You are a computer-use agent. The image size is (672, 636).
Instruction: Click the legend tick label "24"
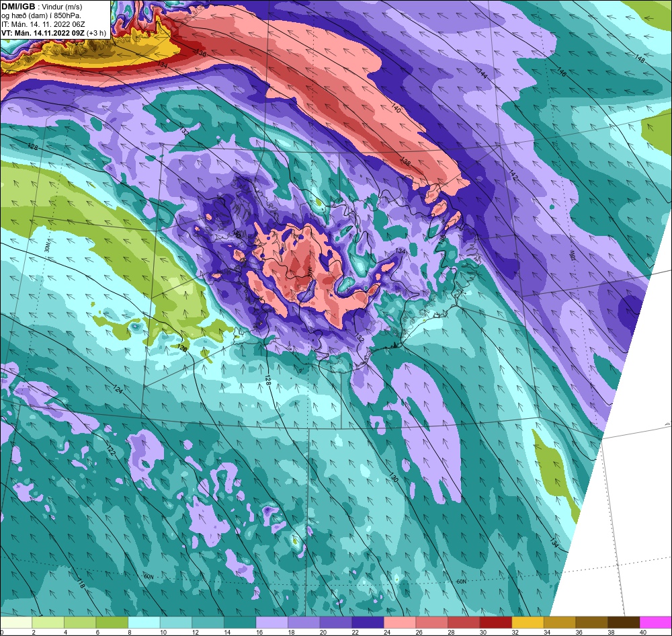tap(387, 632)
